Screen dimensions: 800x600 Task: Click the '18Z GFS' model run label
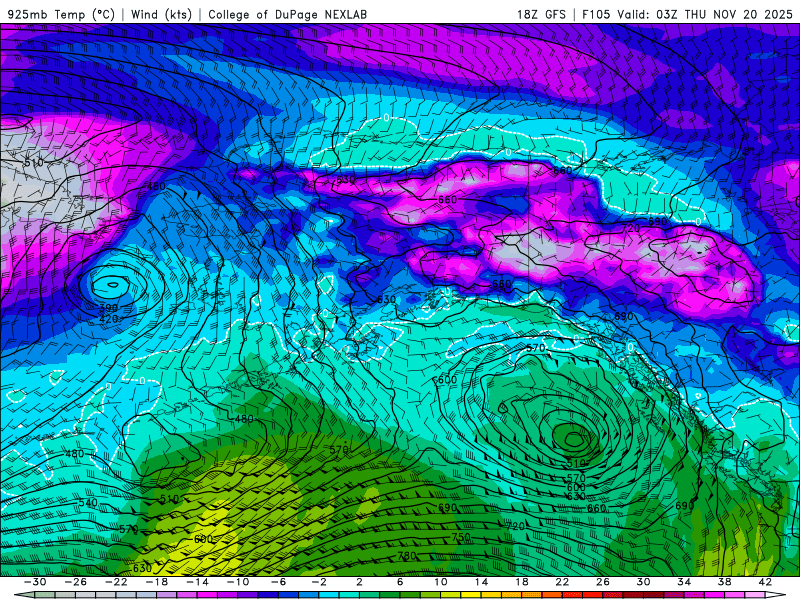[541, 14]
